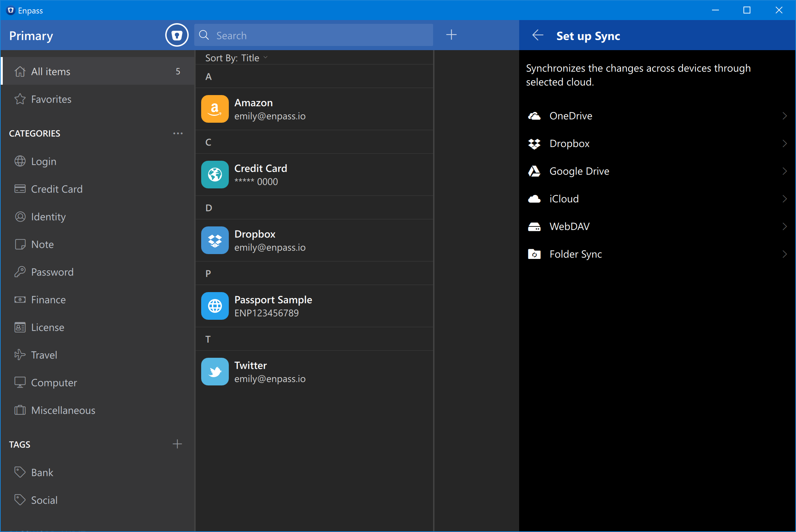
Task: Click the Google Drive triangle icon
Action: coord(534,171)
